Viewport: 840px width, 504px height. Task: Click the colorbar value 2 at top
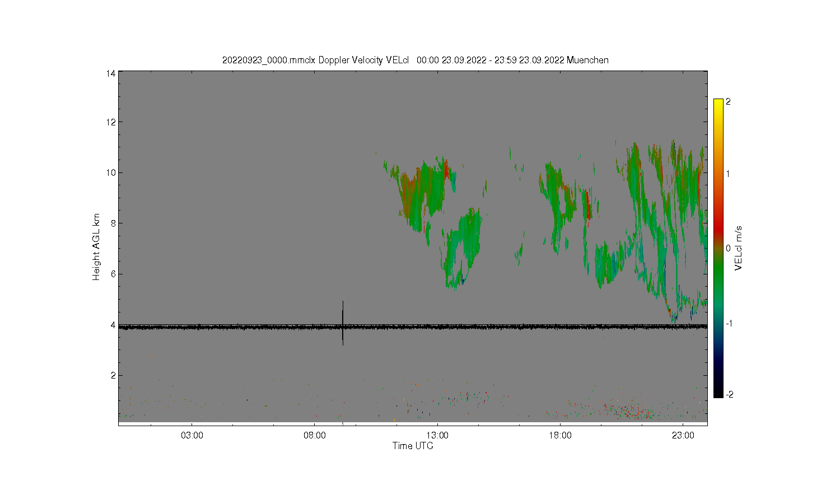pos(728,102)
